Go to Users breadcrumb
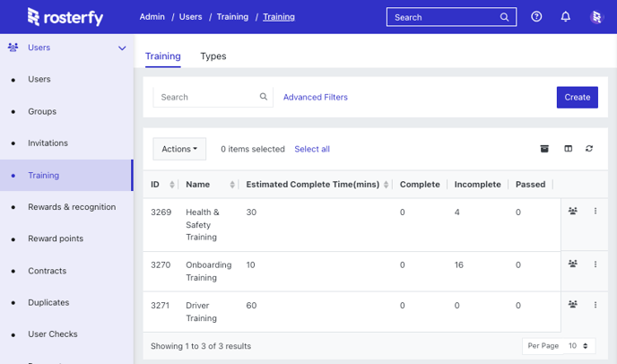617x364 pixels. pos(190,17)
